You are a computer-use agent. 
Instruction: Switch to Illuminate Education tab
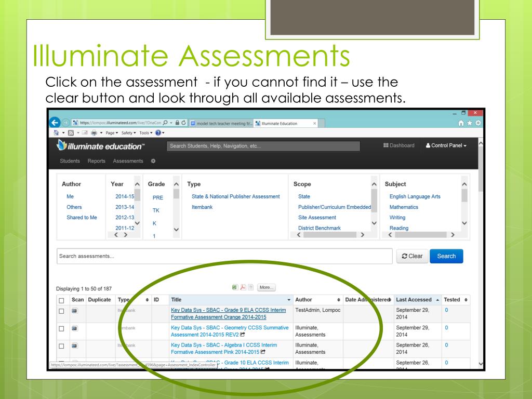[287, 124]
